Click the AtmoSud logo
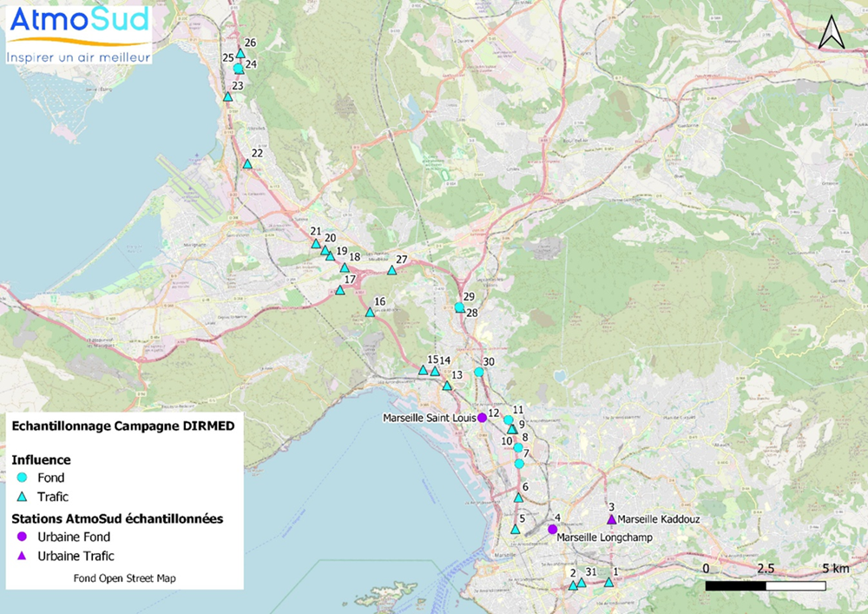This screenshot has height=614, width=868. click(x=79, y=35)
